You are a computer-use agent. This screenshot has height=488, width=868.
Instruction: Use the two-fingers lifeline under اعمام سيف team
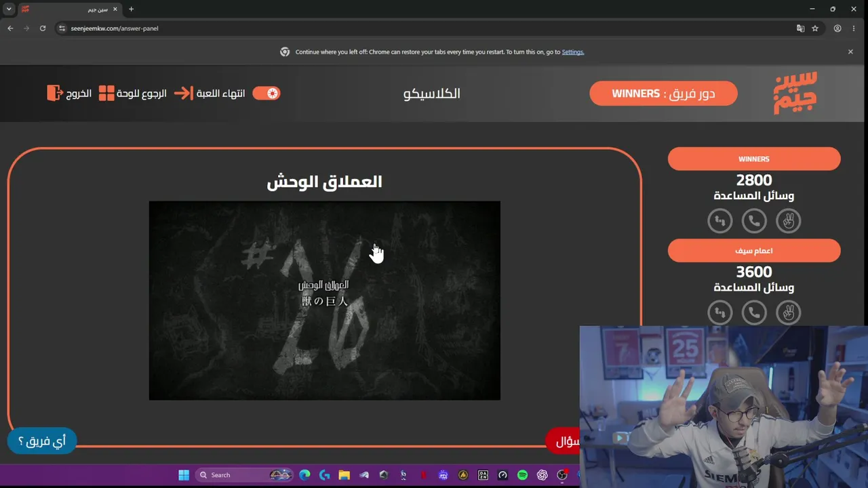(788, 312)
